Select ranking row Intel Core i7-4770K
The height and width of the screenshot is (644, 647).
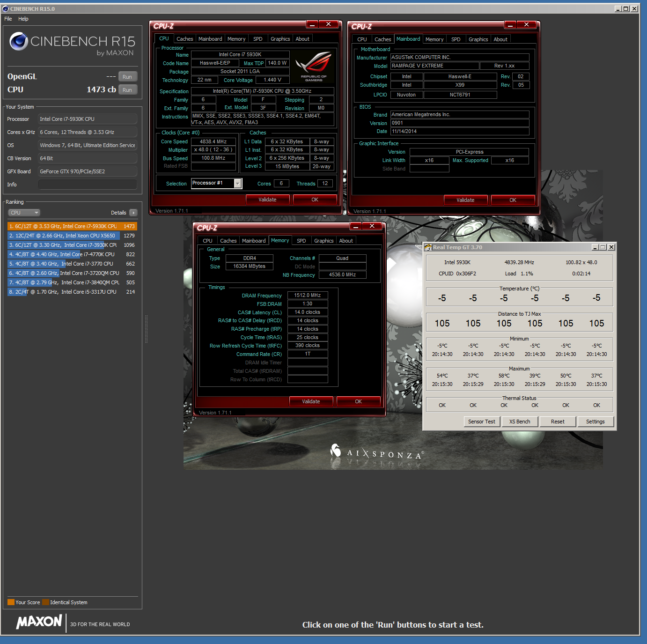72,254
